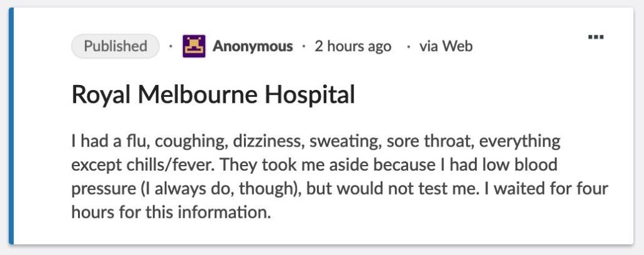Click the separator dot after the Published badge

(170, 47)
